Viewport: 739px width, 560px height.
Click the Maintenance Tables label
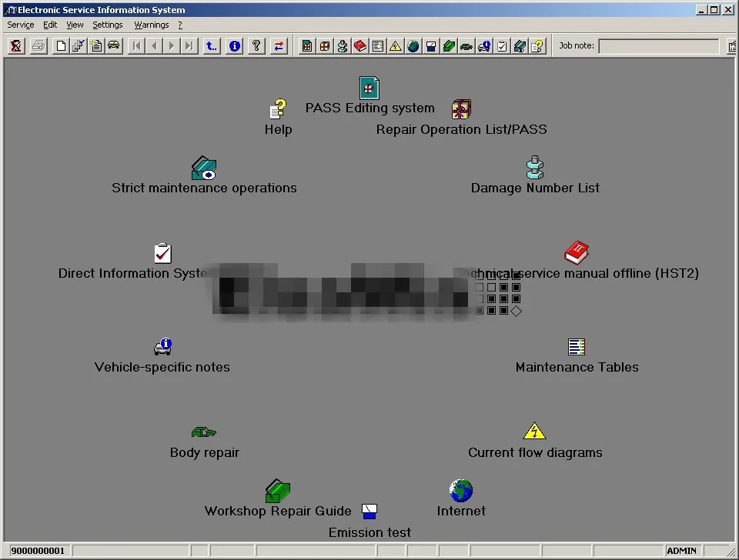point(577,368)
